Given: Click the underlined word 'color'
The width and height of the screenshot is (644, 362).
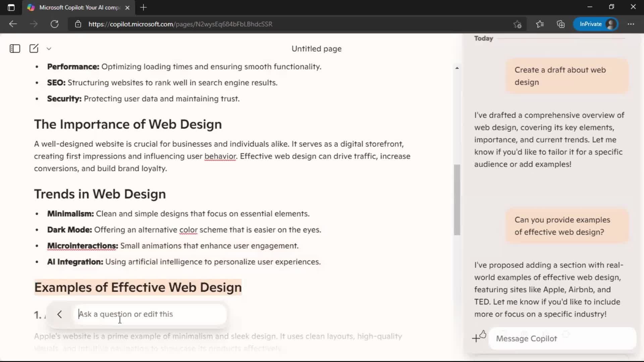Looking at the screenshot, I should pyautogui.click(x=188, y=230).
